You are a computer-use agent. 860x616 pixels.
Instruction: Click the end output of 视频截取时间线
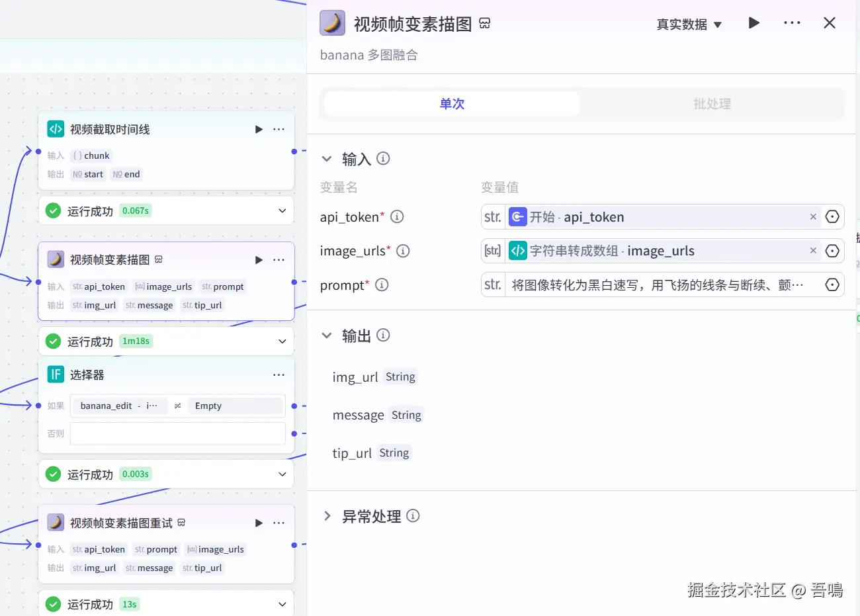126,174
